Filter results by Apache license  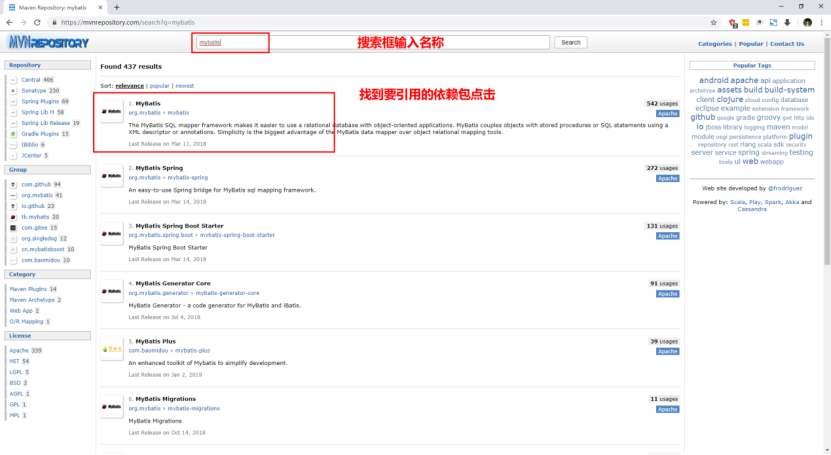19,351
